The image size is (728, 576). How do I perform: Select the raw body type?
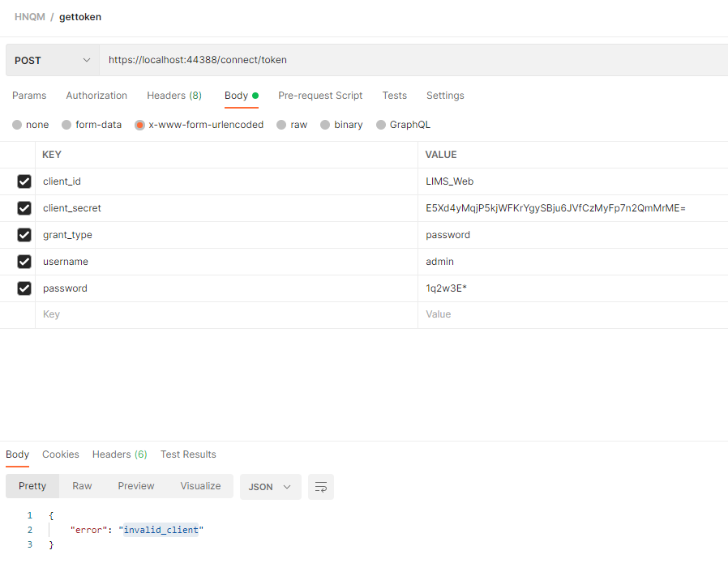[291, 124]
